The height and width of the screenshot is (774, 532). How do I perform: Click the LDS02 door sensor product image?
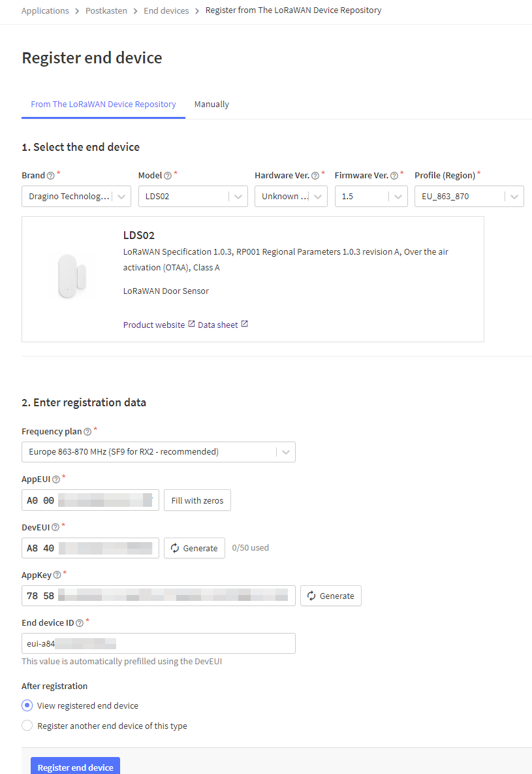pyautogui.click(x=72, y=276)
